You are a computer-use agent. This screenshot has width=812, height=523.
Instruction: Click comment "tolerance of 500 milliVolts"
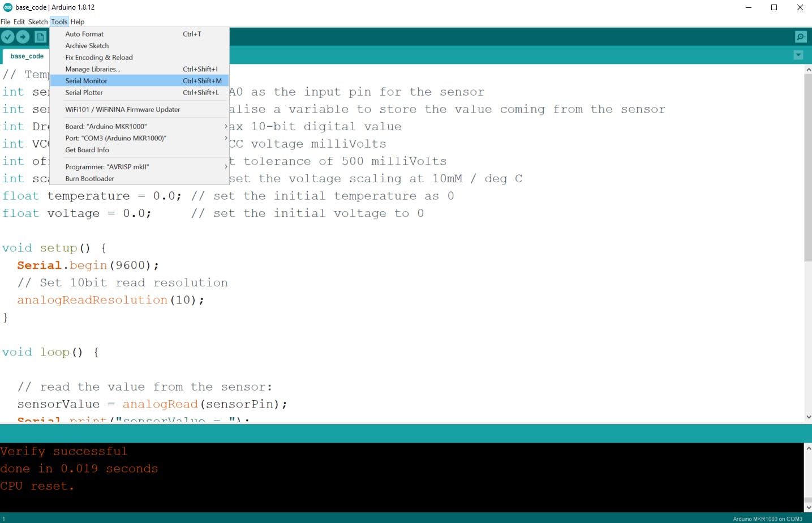click(x=345, y=161)
